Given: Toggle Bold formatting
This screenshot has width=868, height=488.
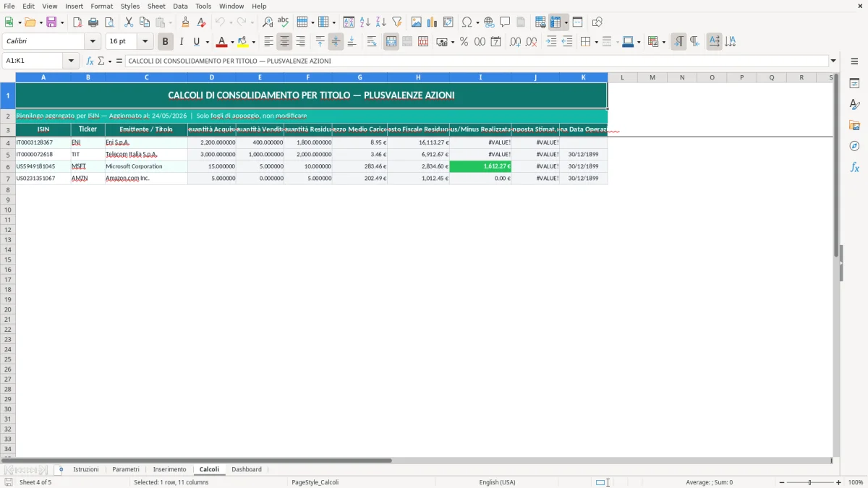Looking at the screenshot, I should 166,42.
